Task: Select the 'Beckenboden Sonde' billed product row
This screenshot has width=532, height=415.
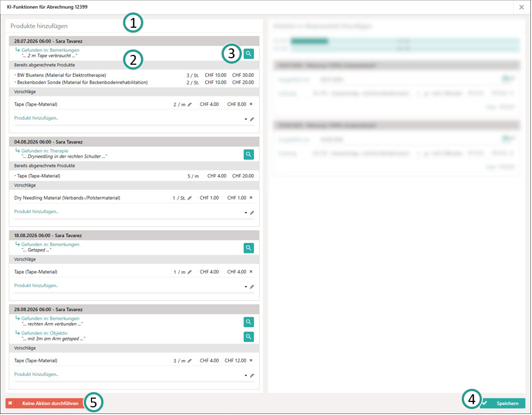Action: [x=134, y=82]
